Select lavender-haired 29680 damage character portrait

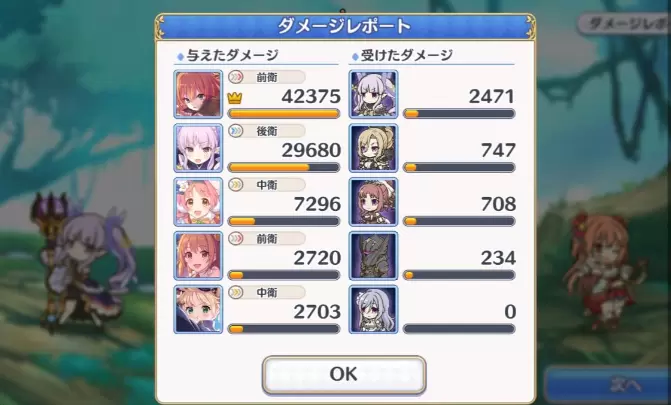(198, 148)
